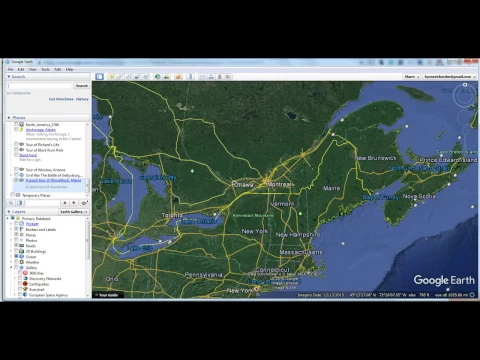Collapse the Gallery tree node
Screen dimensions: 480x360
pyautogui.click(x=12, y=268)
